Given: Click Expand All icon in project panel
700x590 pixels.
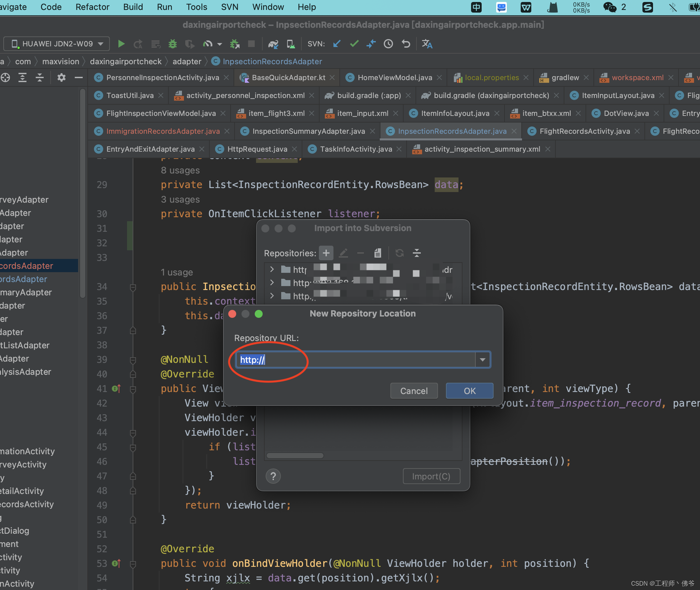Looking at the screenshot, I should pos(22,77).
